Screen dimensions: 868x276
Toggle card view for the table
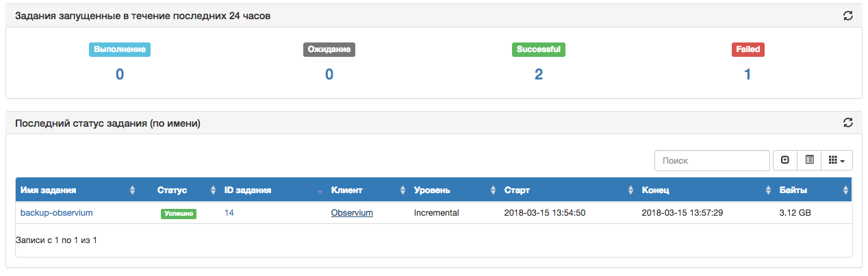tap(809, 160)
